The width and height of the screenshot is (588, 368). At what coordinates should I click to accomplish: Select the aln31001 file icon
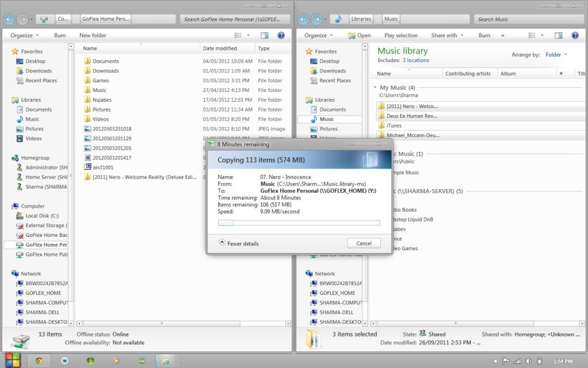pos(88,167)
